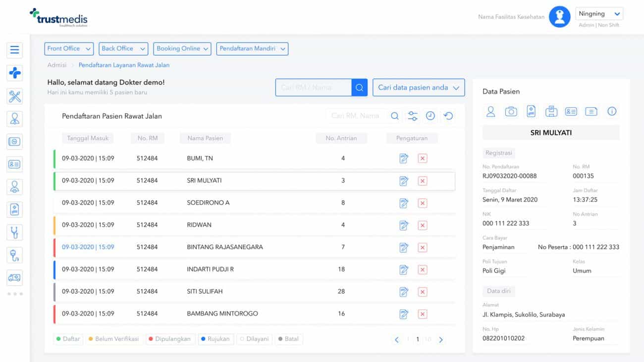This screenshot has height=362, width=644.
Task: Toggle the Rujukan status filter
Action: point(215,339)
